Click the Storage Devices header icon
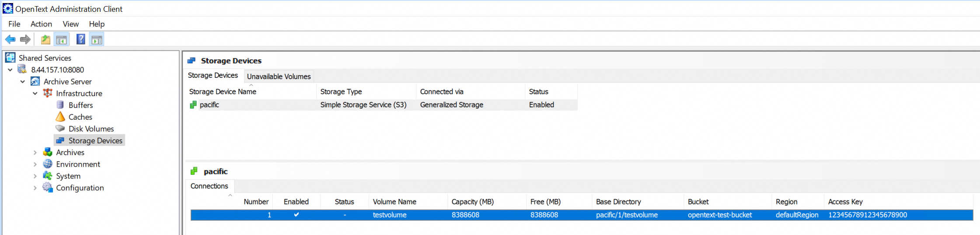The width and height of the screenshot is (980, 235). pyautogui.click(x=192, y=61)
